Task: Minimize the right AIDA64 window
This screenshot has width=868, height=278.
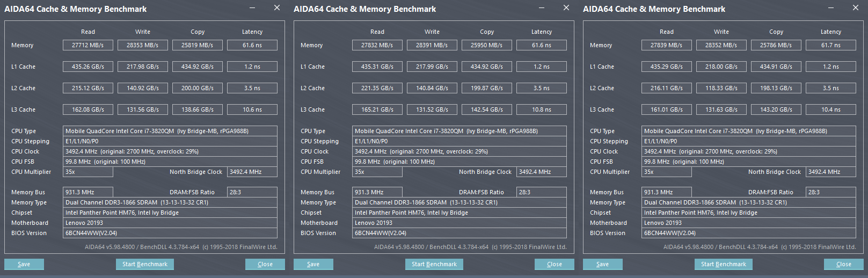Action: coord(831,8)
